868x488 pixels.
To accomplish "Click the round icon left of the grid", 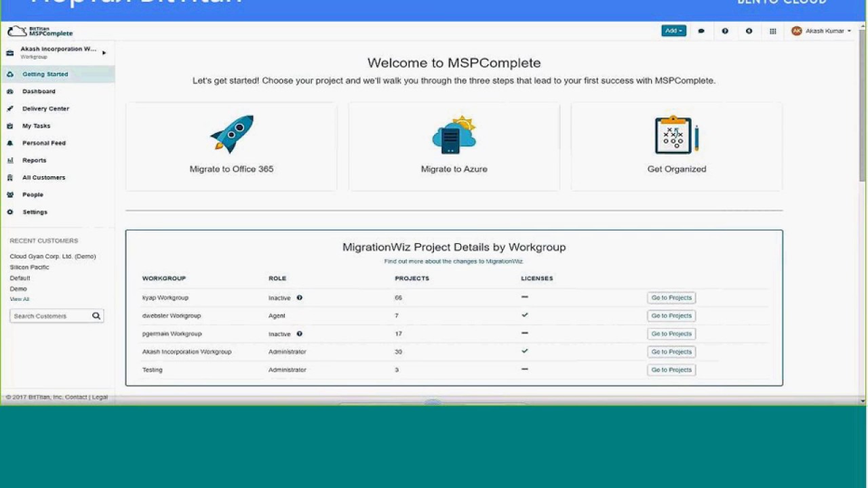I will tap(749, 31).
